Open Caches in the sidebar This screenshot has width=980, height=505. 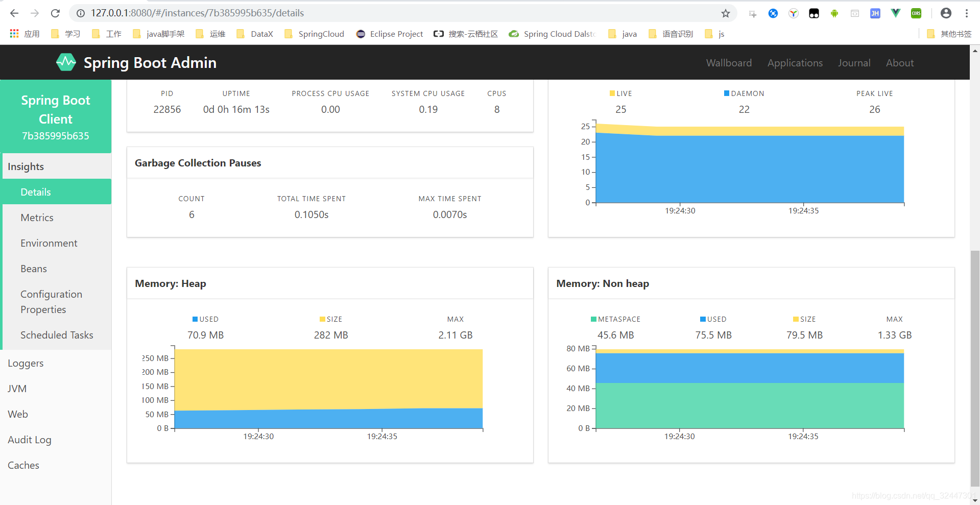point(56,465)
